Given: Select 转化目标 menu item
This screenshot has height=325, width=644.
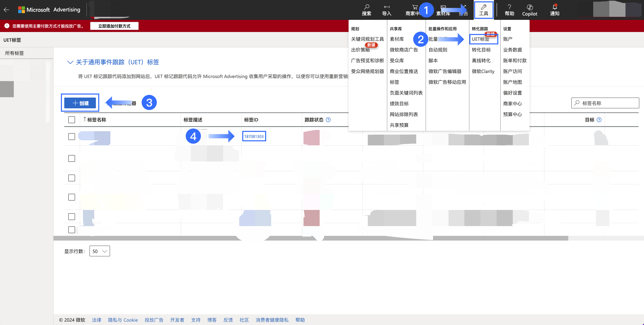Looking at the screenshot, I should pos(481,50).
